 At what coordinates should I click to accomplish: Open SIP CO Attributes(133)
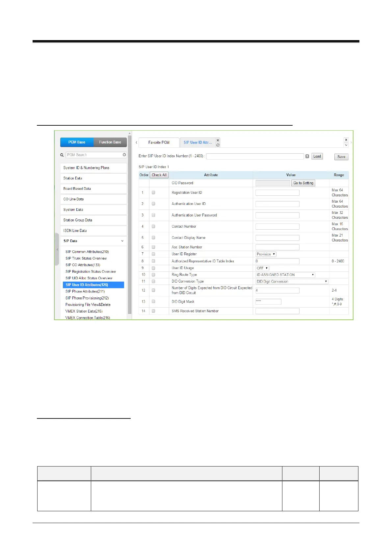tap(83, 265)
